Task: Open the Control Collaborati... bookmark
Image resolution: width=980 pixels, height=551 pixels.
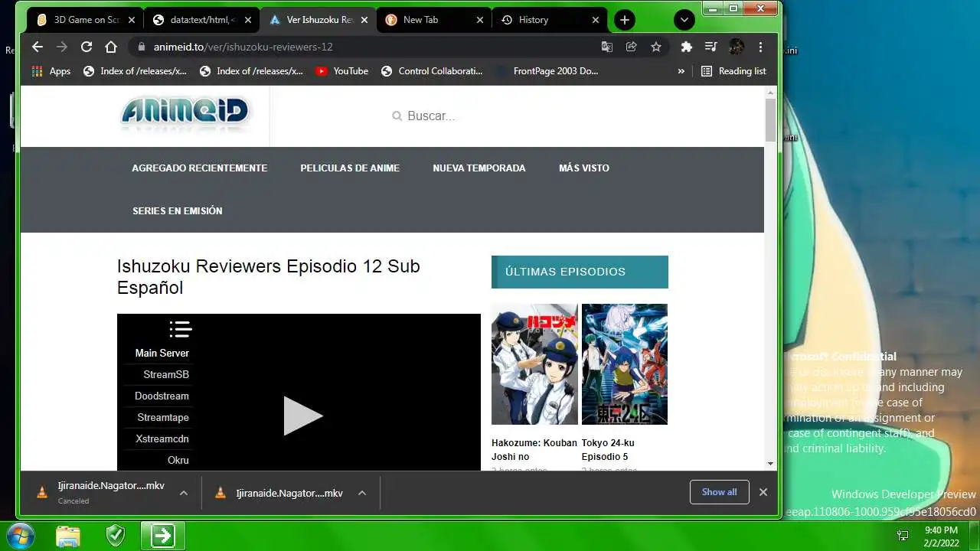Action: pos(432,71)
